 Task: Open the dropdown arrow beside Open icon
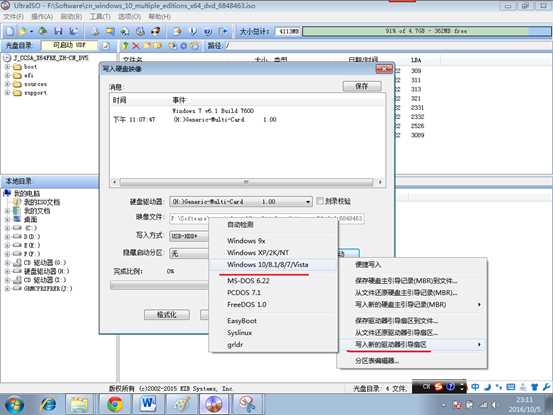(x=31, y=32)
